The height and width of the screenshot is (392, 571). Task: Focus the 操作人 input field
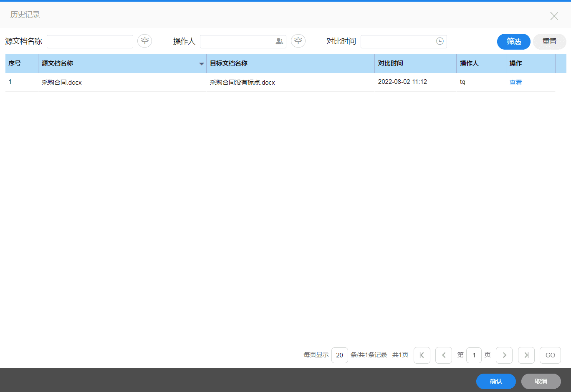[x=243, y=42]
